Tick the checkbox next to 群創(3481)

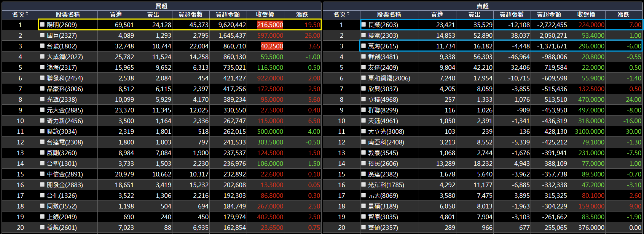pyautogui.click(x=364, y=56)
